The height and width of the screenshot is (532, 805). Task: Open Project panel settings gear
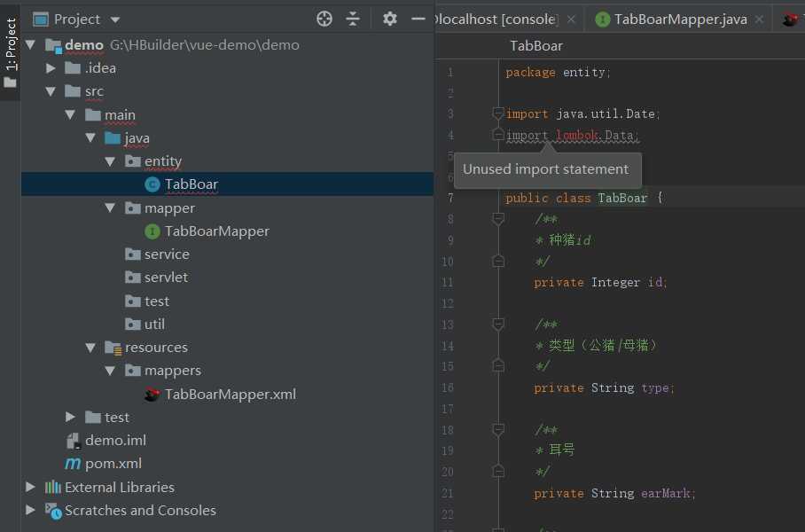pos(390,19)
